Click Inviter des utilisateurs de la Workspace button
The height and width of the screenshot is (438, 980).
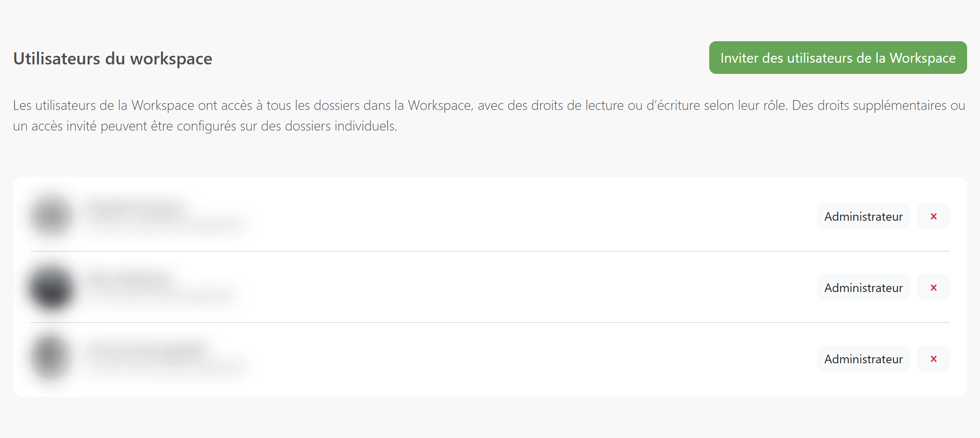click(838, 58)
